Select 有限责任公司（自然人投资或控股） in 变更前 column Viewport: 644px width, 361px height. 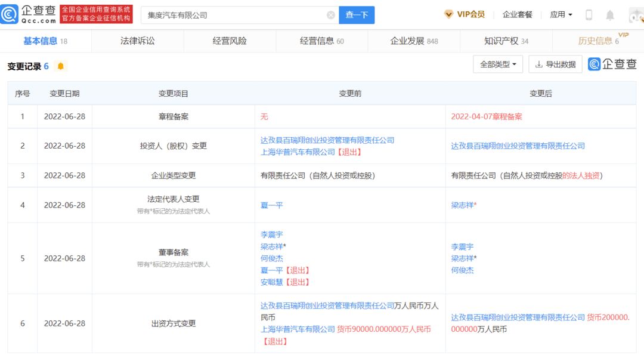(318, 175)
